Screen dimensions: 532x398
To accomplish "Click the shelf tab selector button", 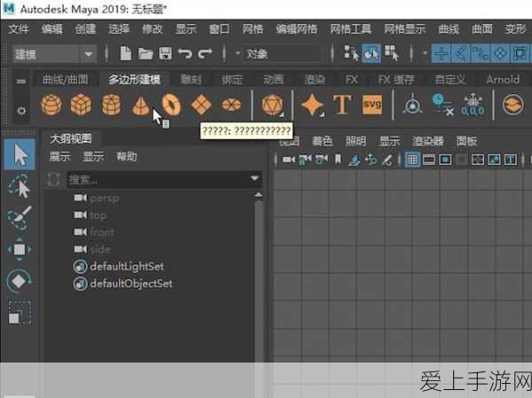I will [21, 81].
